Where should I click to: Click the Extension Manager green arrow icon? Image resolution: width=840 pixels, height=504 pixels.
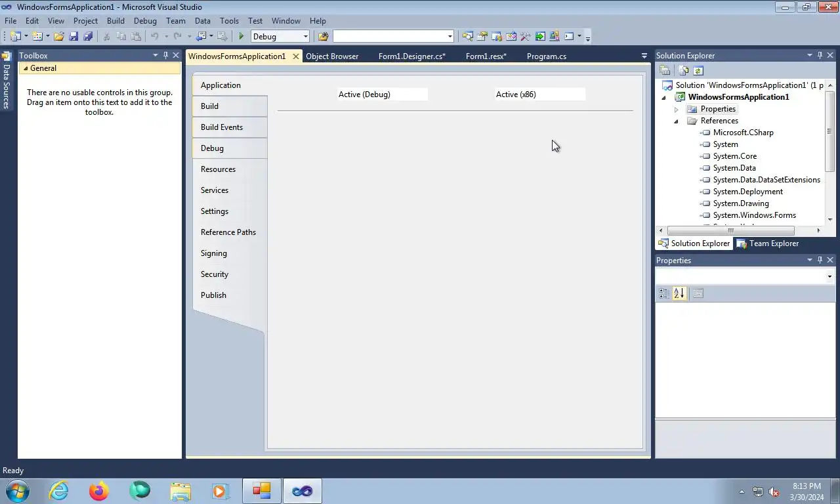click(x=540, y=37)
